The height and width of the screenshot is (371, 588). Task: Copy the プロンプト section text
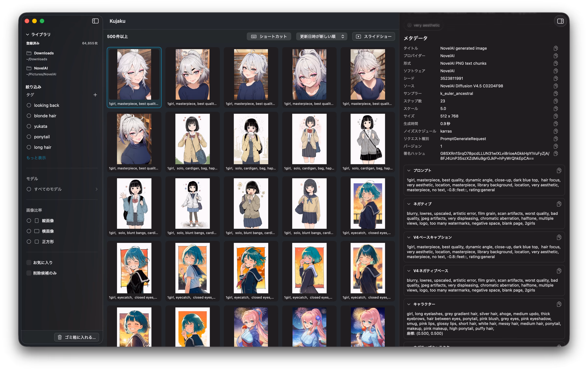[x=559, y=170]
